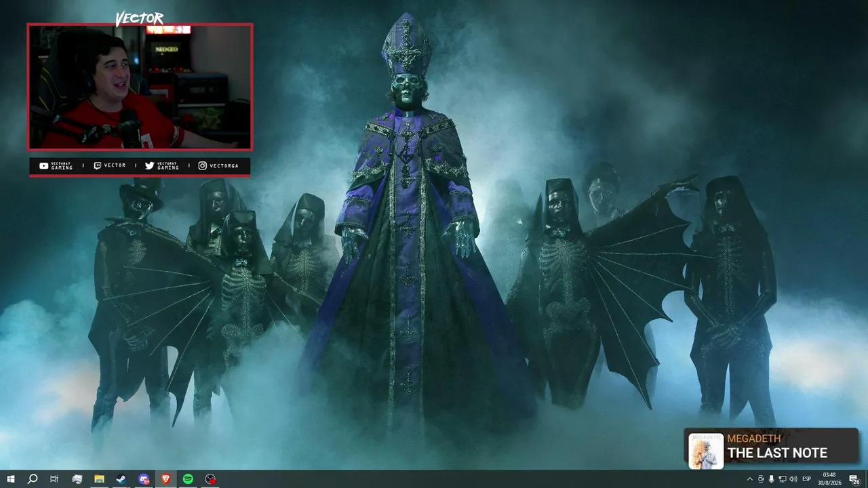Screen dimensions: 868x488
Task: Change the ESP input language
Action: click(x=807, y=479)
